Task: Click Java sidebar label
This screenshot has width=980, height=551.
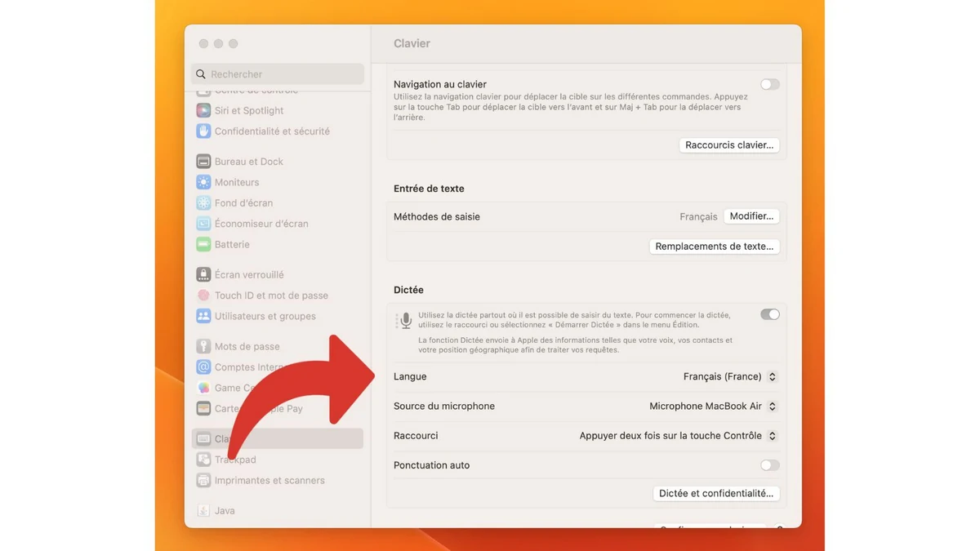Action: click(x=225, y=510)
